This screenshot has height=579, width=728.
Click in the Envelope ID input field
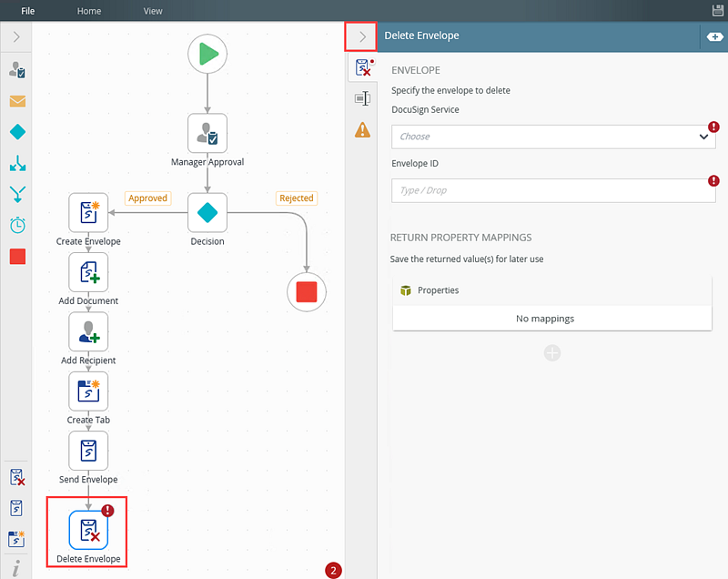point(553,190)
